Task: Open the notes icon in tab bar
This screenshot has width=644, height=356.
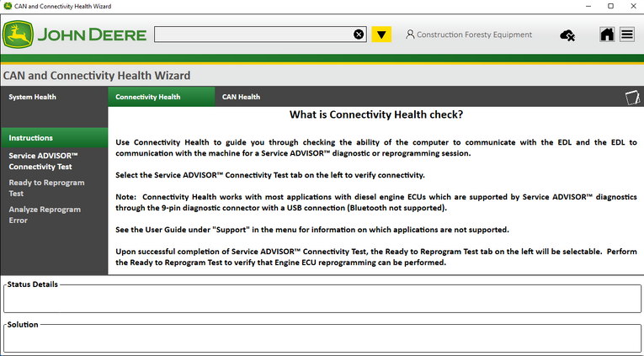Action: 631,98
